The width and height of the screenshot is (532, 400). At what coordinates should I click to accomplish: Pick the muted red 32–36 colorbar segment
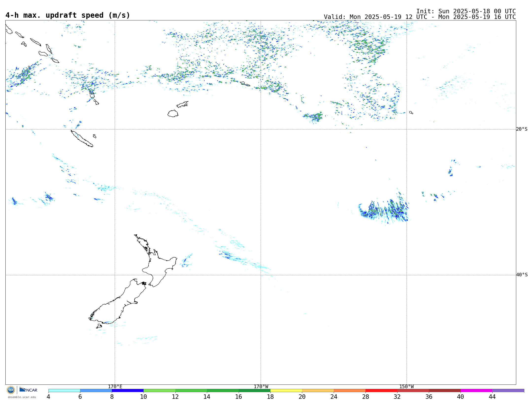tap(413, 391)
